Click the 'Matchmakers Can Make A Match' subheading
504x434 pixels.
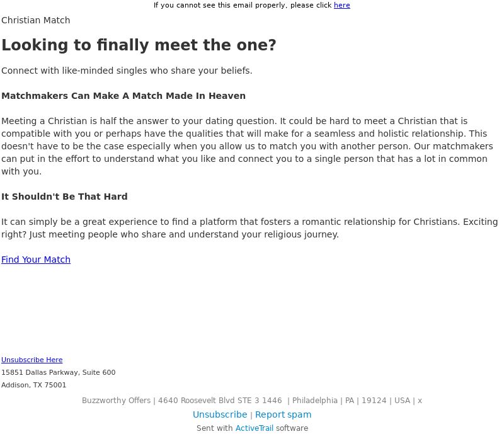pos(123,96)
